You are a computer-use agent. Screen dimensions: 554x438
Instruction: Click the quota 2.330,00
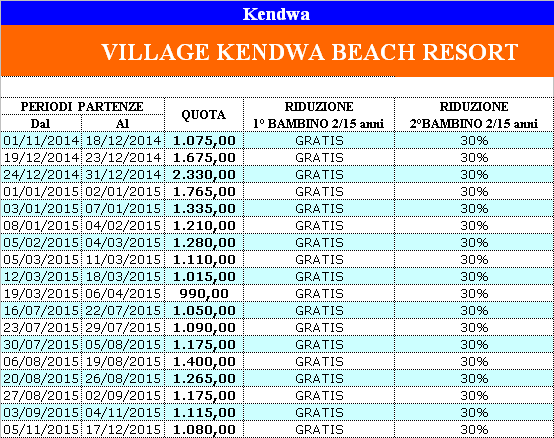(204, 175)
